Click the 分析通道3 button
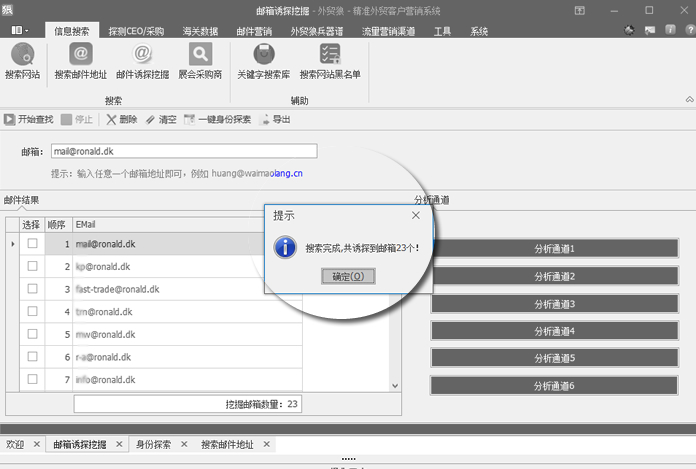This screenshot has width=696, height=469. click(554, 303)
